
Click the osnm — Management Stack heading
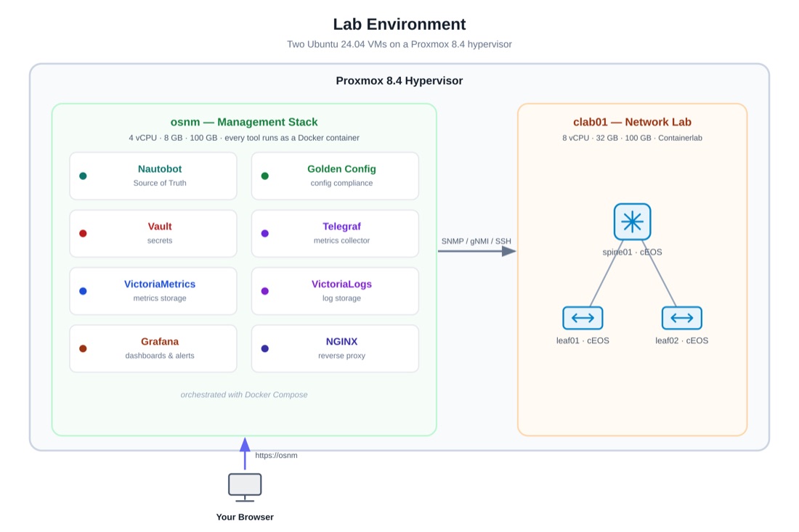244,122
